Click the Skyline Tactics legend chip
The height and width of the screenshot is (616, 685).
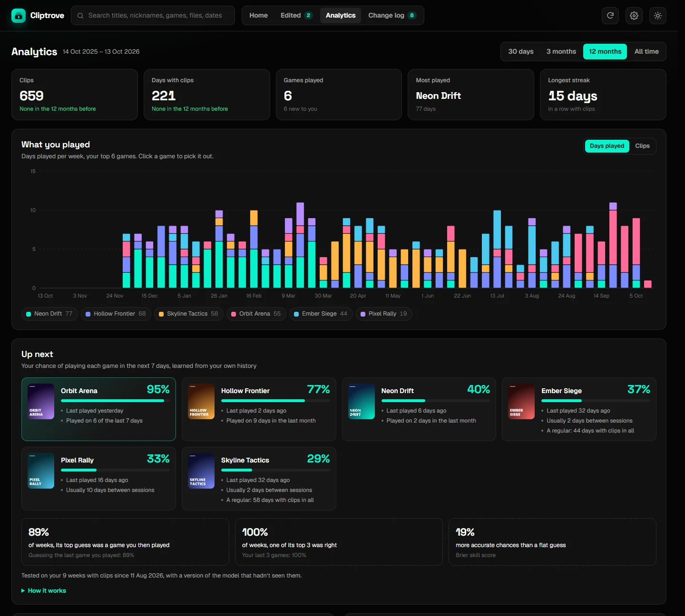point(188,314)
